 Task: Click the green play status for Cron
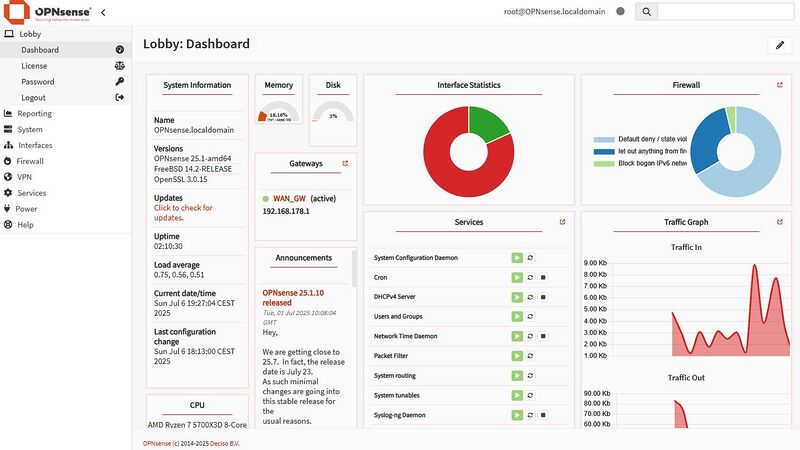517,278
